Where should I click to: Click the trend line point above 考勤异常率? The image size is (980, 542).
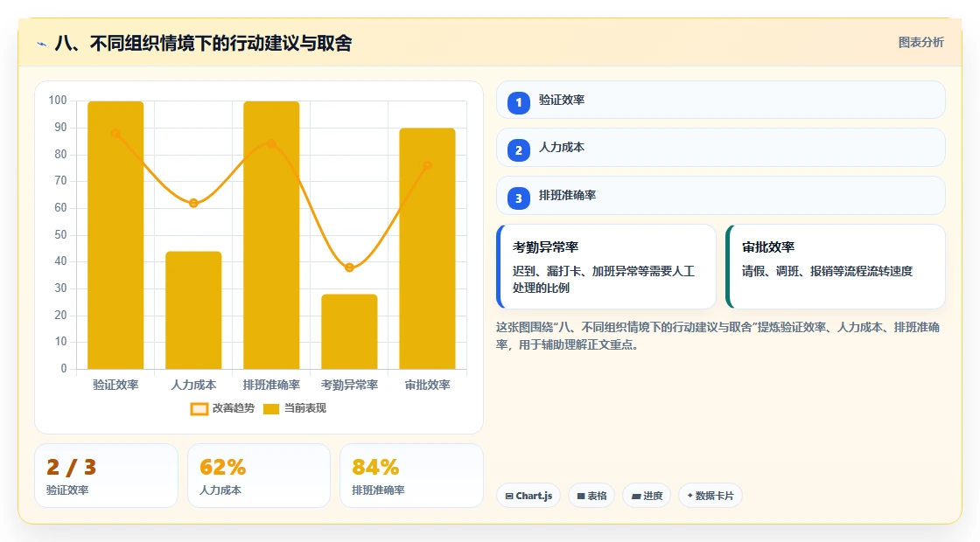[349, 268]
